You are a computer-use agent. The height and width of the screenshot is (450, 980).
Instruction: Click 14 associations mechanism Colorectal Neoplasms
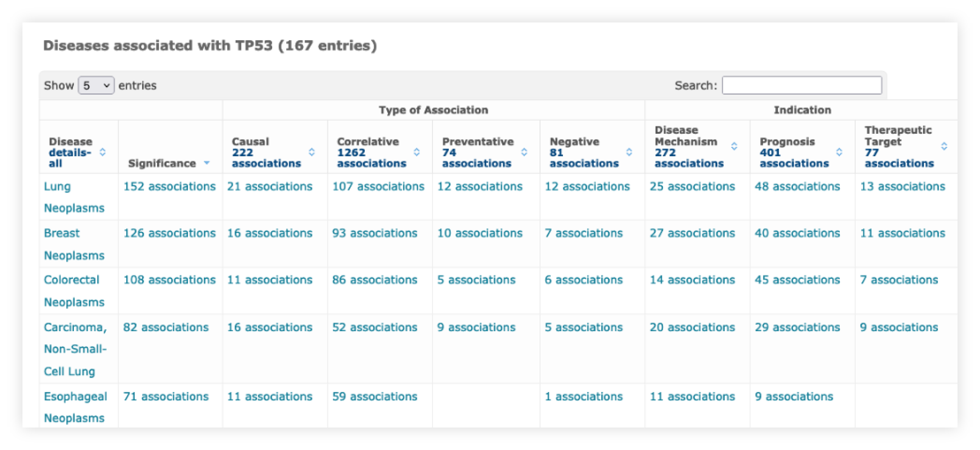[692, 280]
